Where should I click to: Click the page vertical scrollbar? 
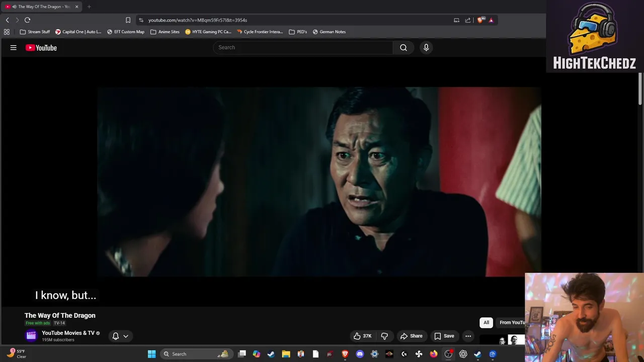point(640,89)
